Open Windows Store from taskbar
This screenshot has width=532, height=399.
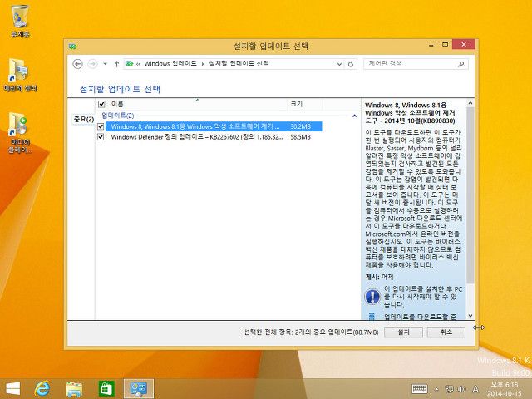(106, 388)
